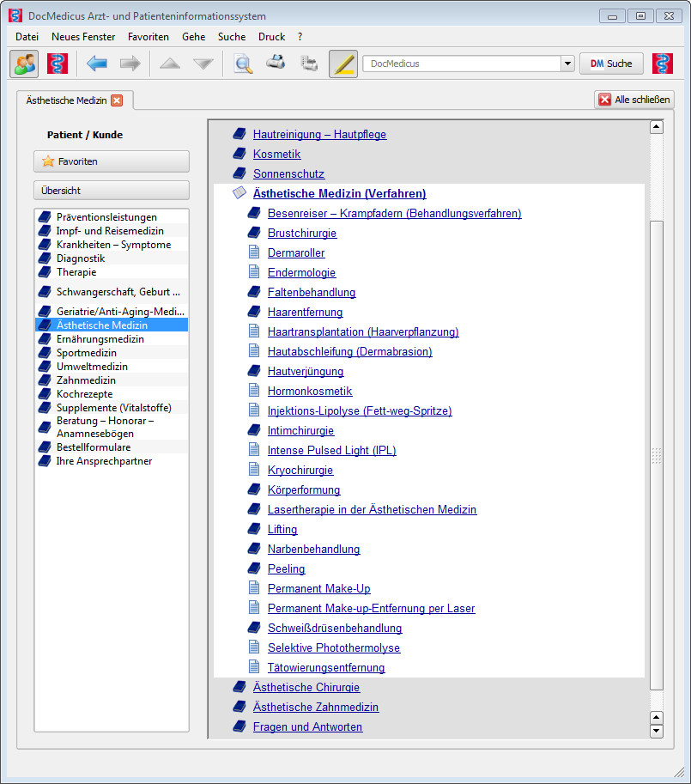691x784 pixels.
Task: Open the Intense Pulsed Light (IPL) link
Action: click(x=331, y=451)
